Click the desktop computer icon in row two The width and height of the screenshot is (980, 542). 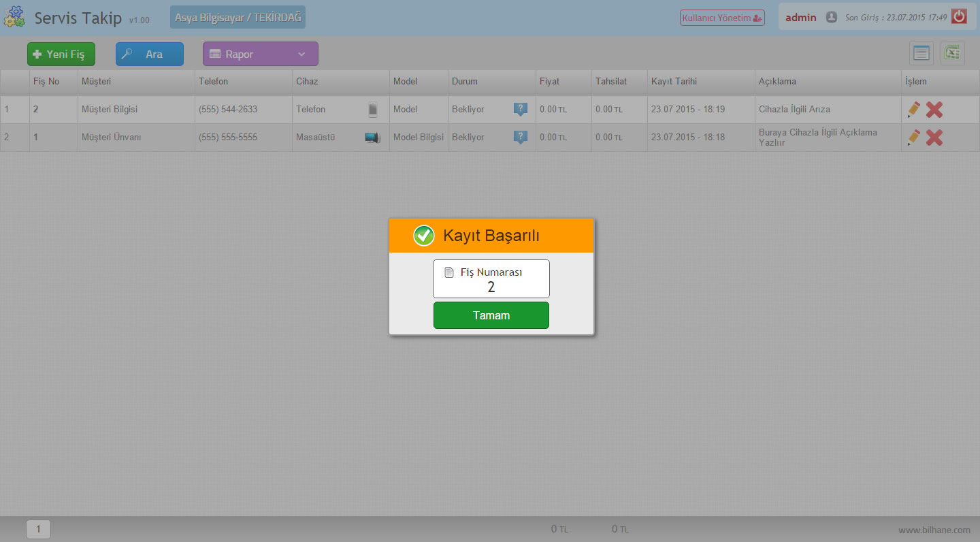point(372,138)
